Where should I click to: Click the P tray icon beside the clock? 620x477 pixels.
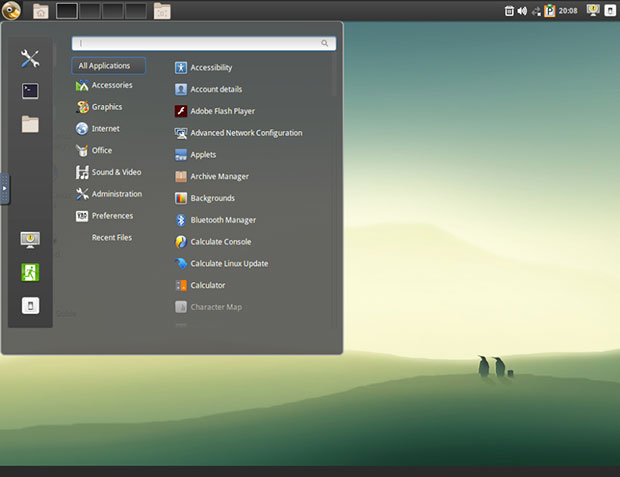point(550,11)
